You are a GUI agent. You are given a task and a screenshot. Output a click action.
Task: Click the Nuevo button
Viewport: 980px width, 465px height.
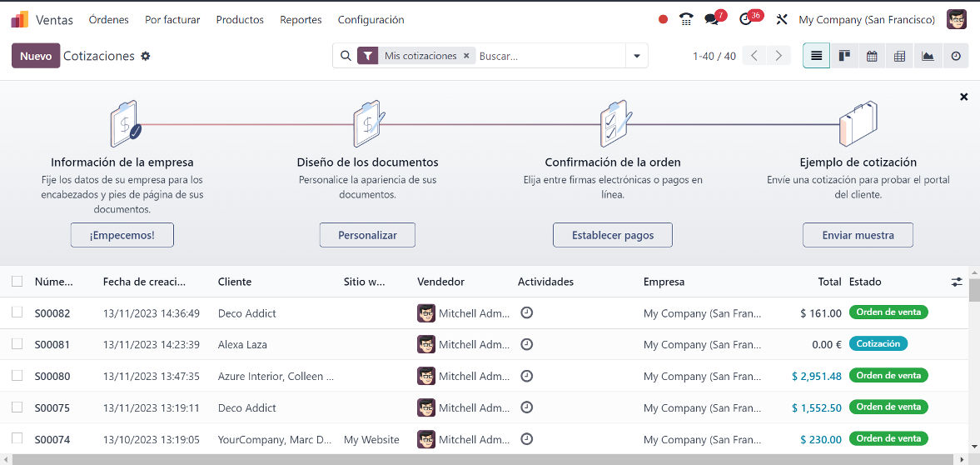[36, 56]
